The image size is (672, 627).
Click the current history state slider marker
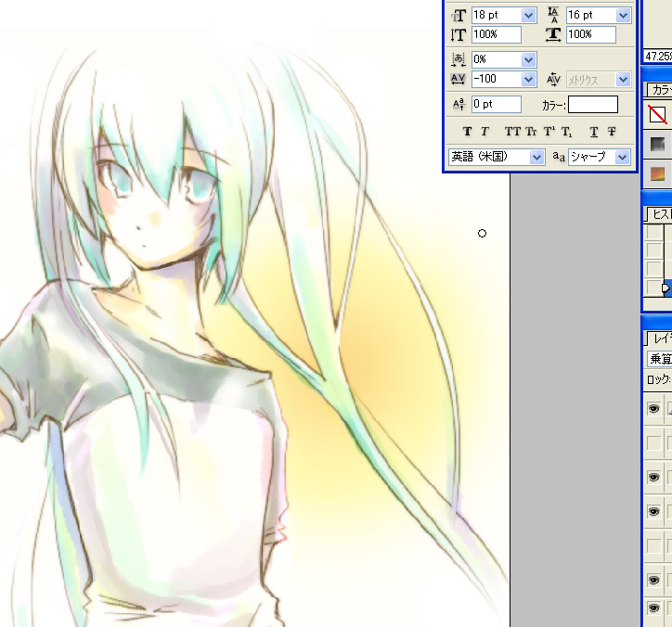tap(666, 288)
